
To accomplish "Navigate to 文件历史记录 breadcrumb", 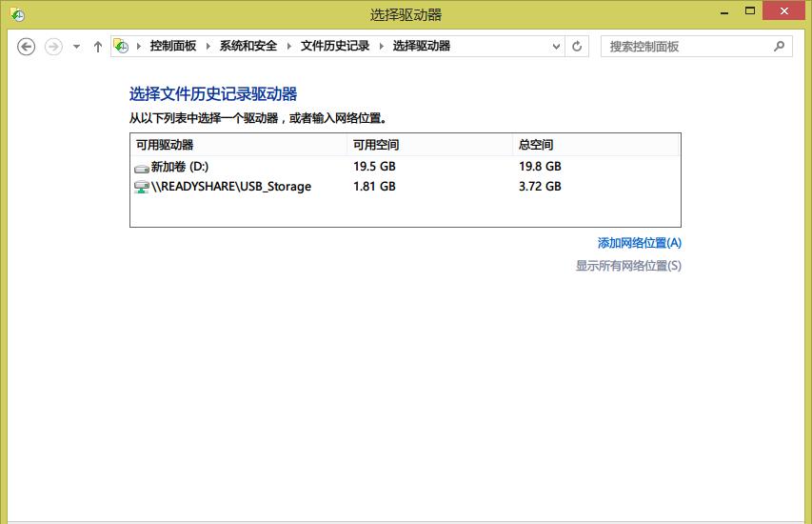I will 334,46.
